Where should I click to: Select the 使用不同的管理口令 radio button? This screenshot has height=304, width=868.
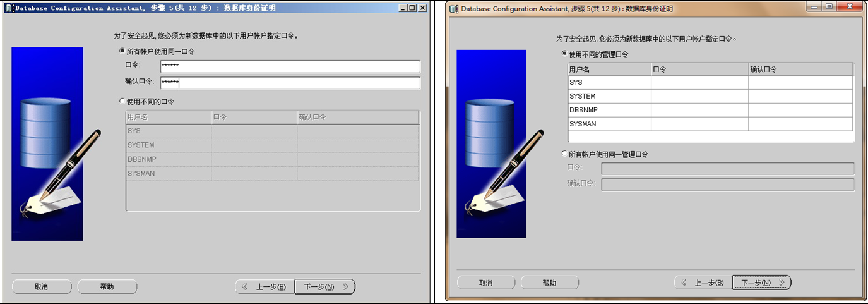(564, 54)
